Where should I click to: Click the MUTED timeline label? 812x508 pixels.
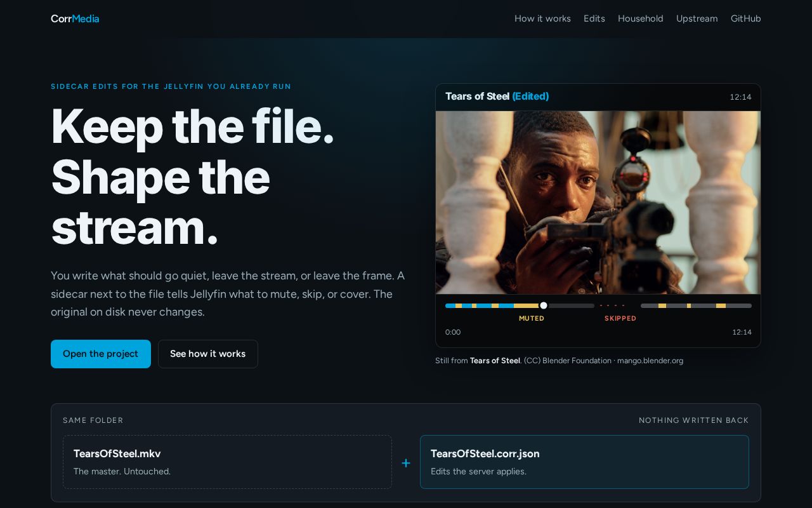click(x=532, y=318)
